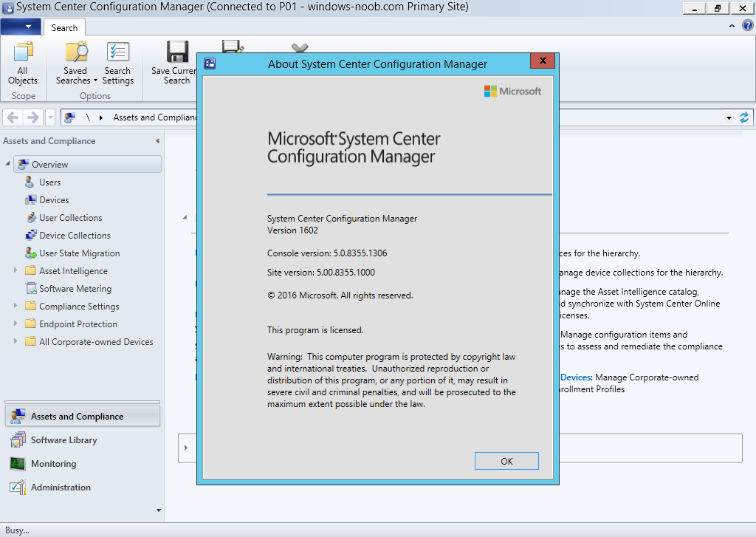Expand the Compliance Settings node
Screen dimensions: 756x537
point(16,306)
